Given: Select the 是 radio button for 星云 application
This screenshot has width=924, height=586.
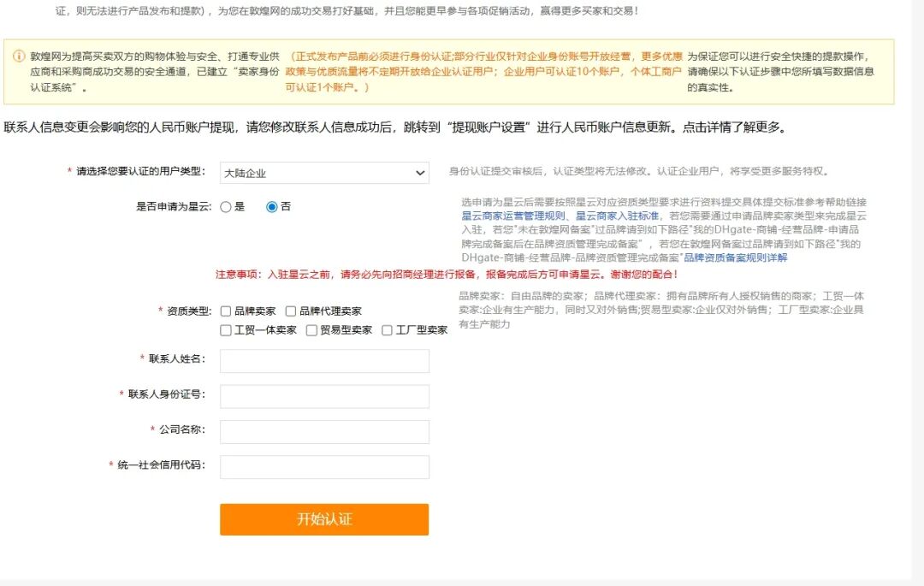Looking at the screenshot, I should (x=224, y=206).
